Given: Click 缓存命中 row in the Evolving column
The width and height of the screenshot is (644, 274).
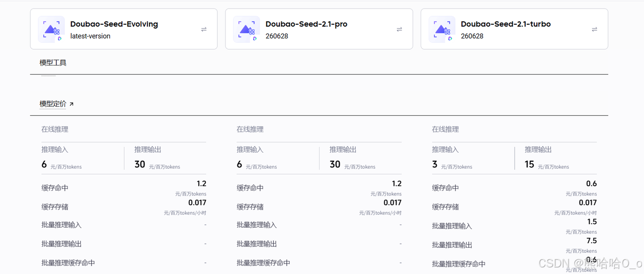Looking at the screenshot, I should [124, 188].
